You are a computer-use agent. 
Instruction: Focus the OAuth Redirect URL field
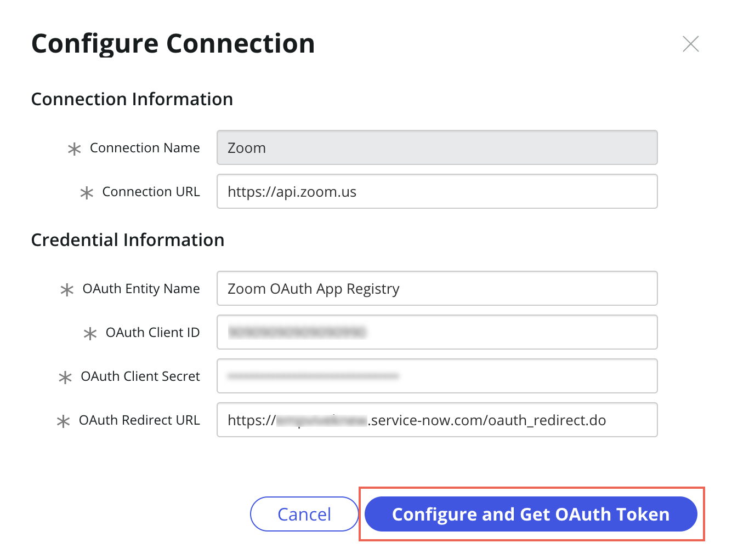pyautogui.click(x=437, y=420)
